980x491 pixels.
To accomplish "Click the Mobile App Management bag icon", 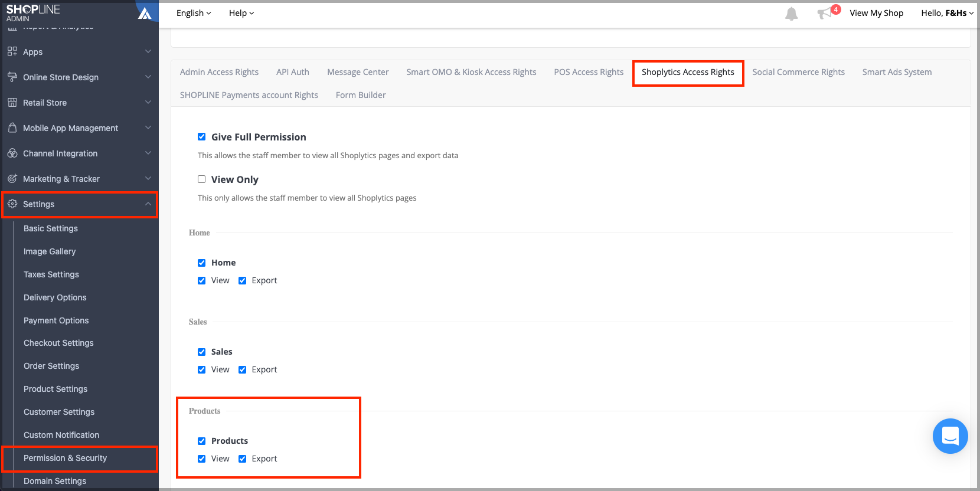I will pos(12,127).
